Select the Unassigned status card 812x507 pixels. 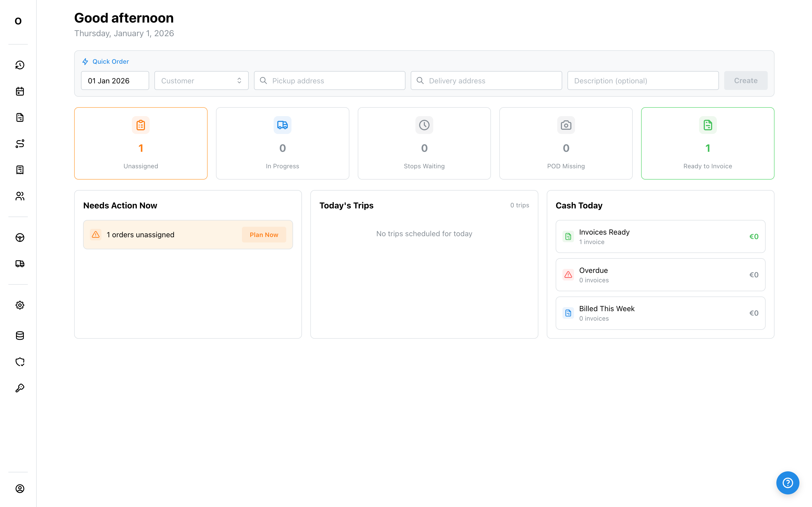tap(141, 143)
